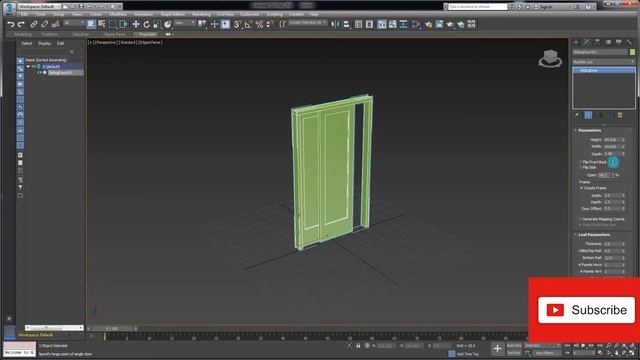This screenshot has height=360, width=640.
Task: Toggle Show End Result button under modifier stack
Action: 588,116
